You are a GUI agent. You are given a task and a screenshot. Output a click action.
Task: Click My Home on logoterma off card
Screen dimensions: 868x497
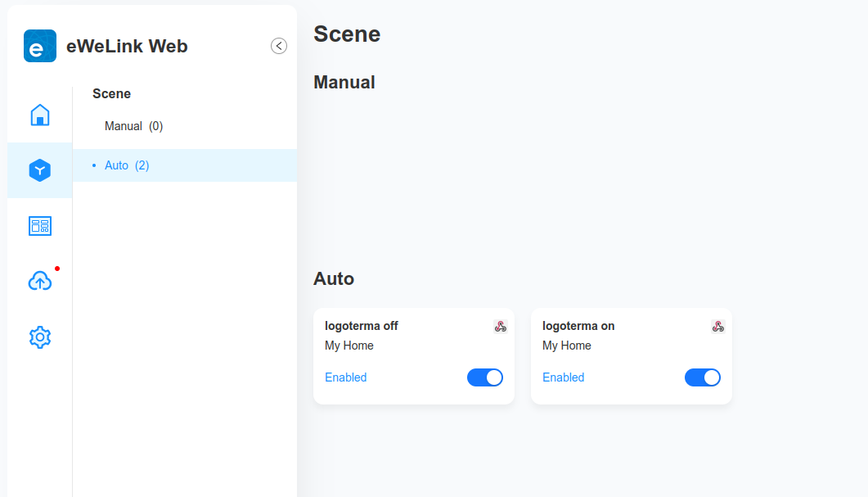coord(349,346)
